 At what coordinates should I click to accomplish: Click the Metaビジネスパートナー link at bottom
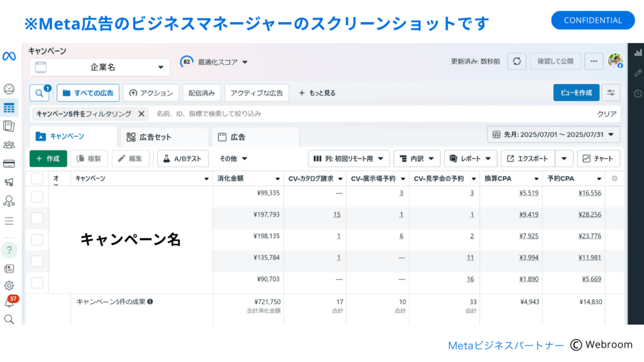[505, 344]
